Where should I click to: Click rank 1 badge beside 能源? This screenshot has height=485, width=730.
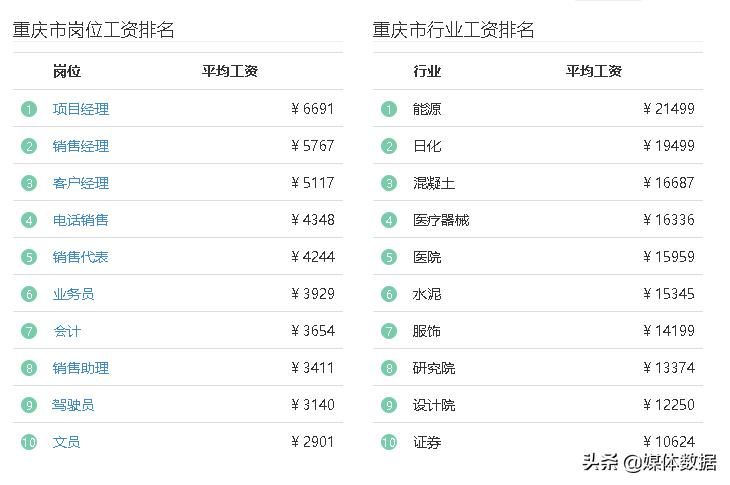coord(389,109)
